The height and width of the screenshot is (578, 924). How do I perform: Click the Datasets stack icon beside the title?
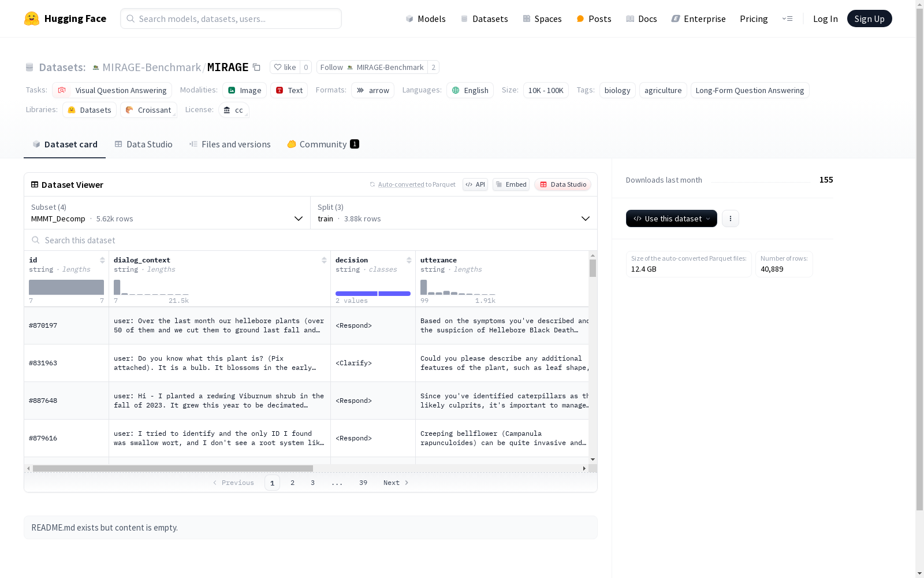[29, 67]
